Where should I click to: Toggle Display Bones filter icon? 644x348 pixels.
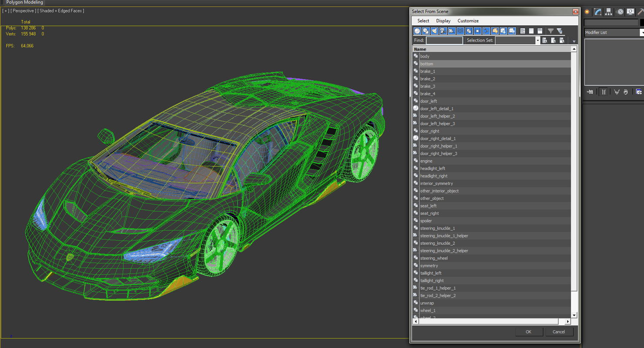coord(486,31)
